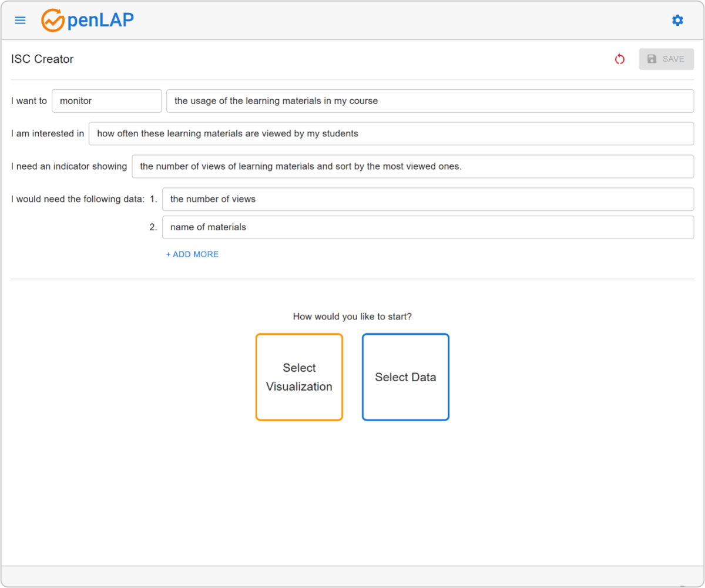This screenshot has width=705, height=588.
Task: Focus the "usage of the learning materials" field
Action: click(x=429, y=101)
